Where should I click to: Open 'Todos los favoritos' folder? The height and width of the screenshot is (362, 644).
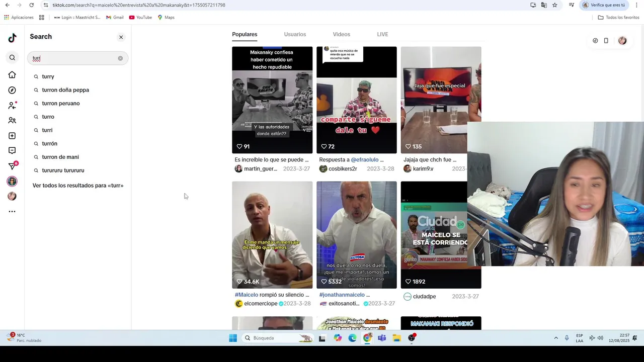(x=618, y=18)
